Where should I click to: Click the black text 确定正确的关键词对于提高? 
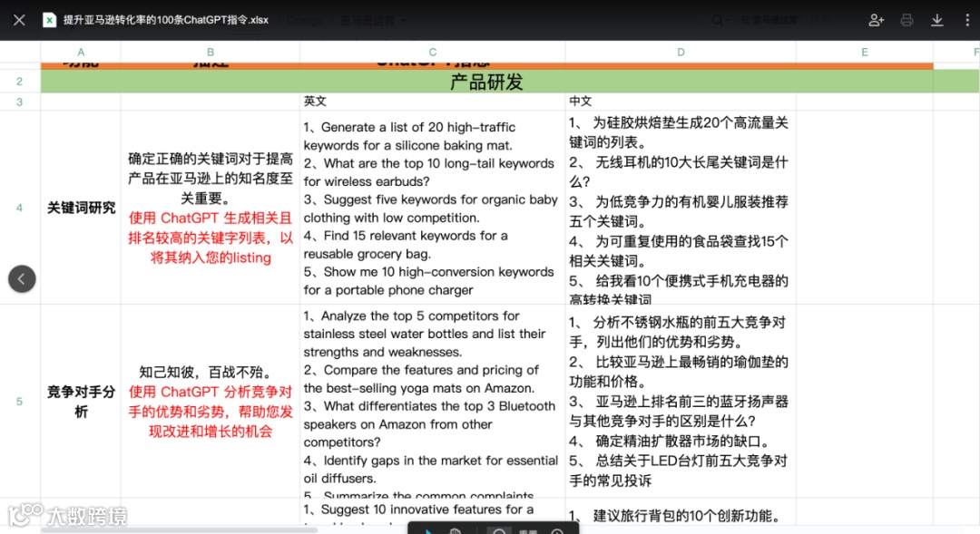[x=211, y=159]
